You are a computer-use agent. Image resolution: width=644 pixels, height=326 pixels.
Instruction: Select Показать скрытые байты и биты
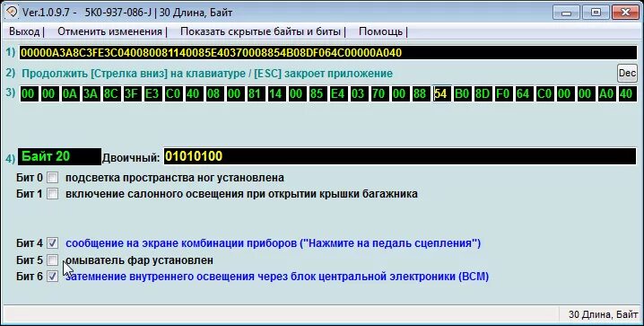pyautogui.click(x=260, y=31)
